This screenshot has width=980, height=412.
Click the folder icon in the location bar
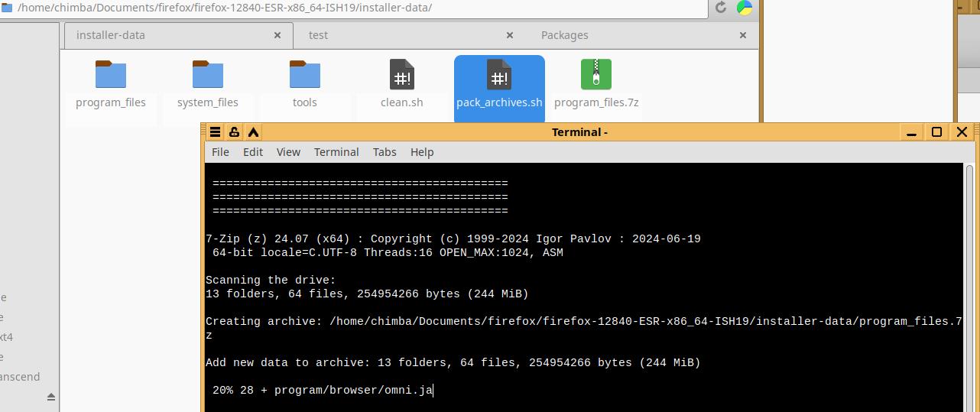7,8
